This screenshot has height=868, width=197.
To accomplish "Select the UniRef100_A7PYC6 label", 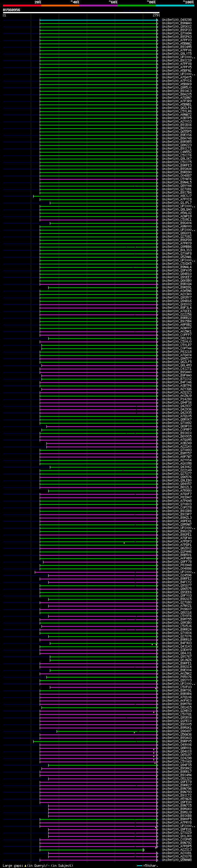I will tap(176, 81).
